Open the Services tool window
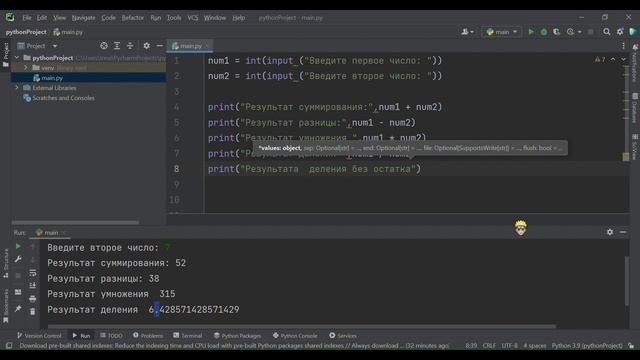 click(x=343, y=336)
